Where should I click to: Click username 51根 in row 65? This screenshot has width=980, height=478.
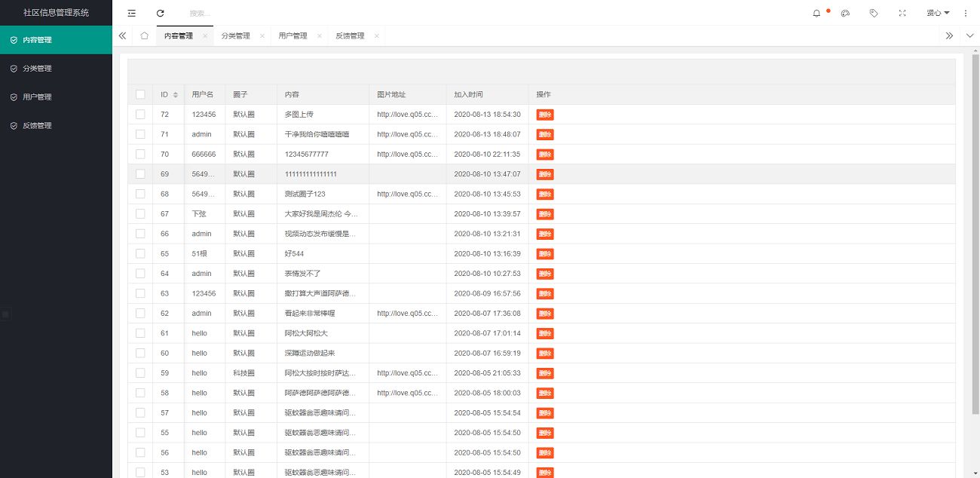(x=201, y=253)
